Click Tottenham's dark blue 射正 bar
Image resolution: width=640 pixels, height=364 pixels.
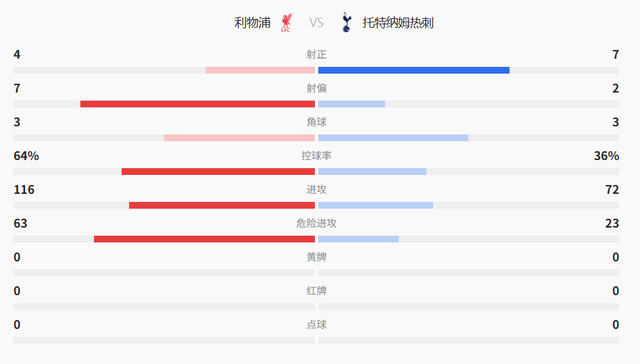414,70
